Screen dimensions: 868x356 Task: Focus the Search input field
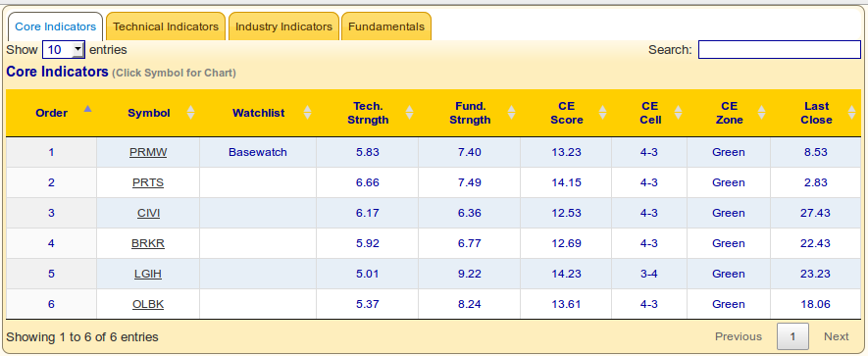(x=780, y=49)
